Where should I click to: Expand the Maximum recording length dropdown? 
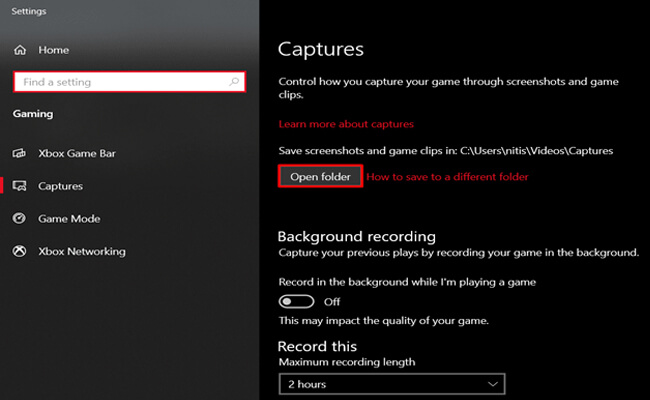pyautogui.click(x=392, y=384)
